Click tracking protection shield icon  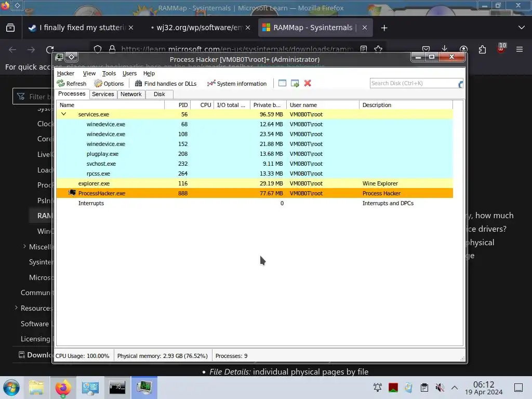click(x=98, y=49)
